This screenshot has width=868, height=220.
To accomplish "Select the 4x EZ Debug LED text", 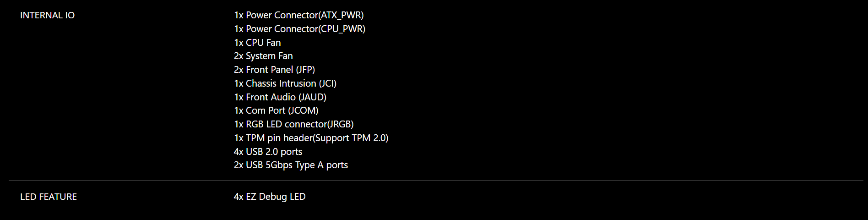I will pos(270,197).
